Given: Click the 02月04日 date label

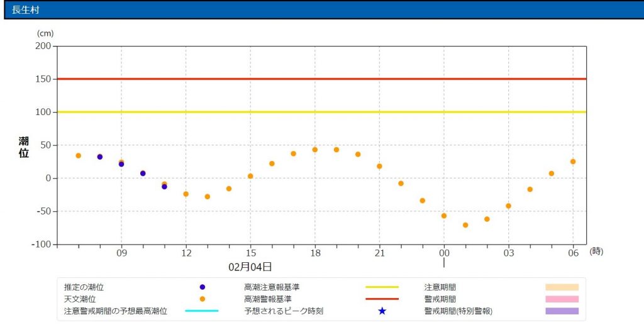Looking at the screenshot, I should 250,267.
